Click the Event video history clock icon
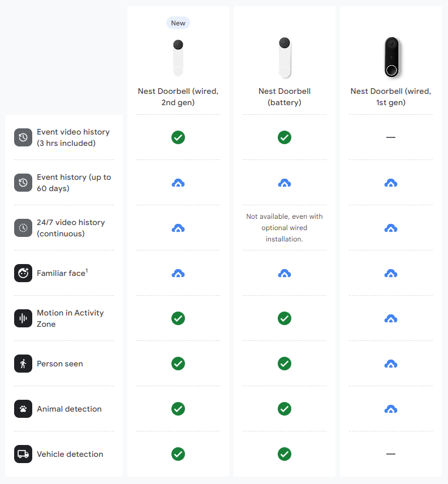The image size is (448, 484). 23,137
